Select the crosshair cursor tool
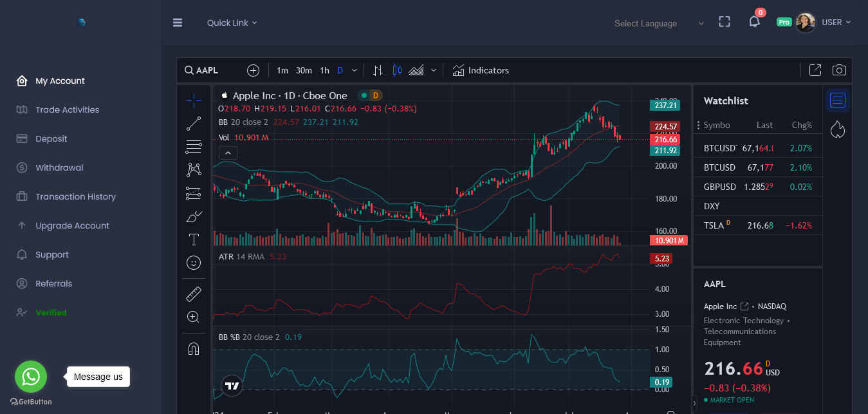The image size is (868, 414). click(194, 100)
